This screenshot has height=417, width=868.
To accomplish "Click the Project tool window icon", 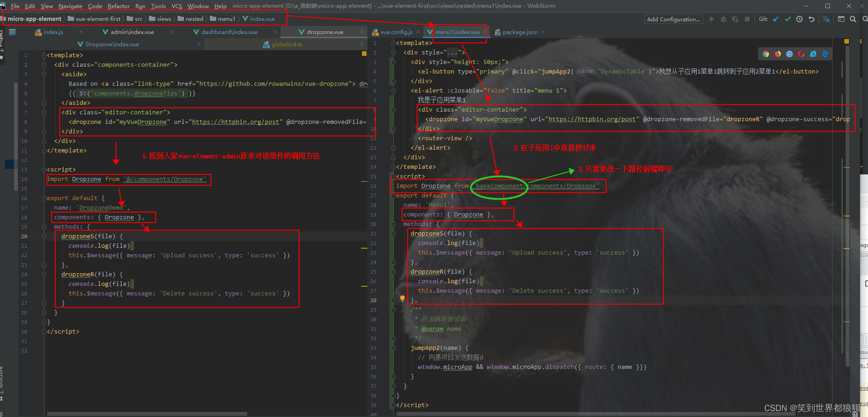I will [12, 32].
